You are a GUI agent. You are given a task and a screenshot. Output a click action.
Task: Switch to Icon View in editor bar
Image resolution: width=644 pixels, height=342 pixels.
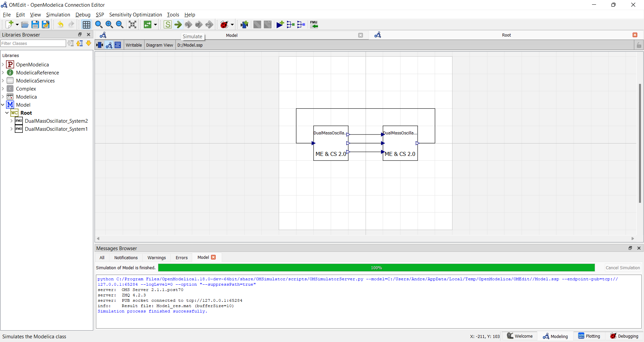pyautogui.click(x=100, y=45)
